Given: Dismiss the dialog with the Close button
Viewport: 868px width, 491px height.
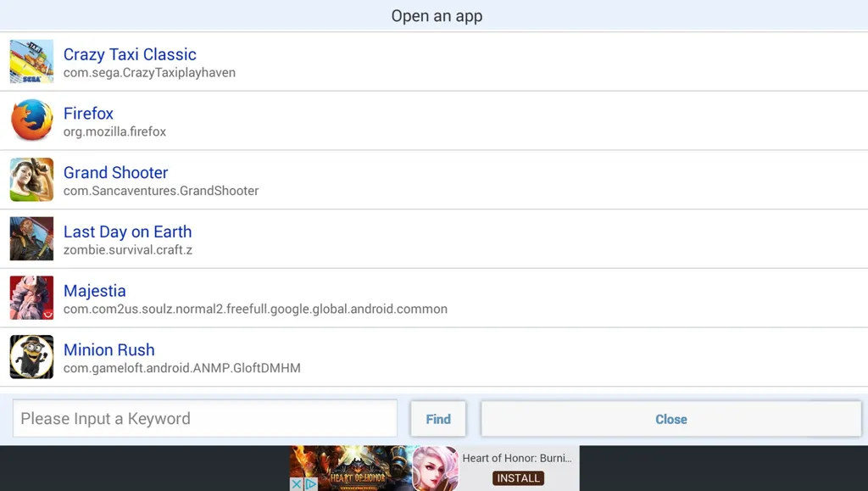Looking at the screenshot, I should [671, 419].
